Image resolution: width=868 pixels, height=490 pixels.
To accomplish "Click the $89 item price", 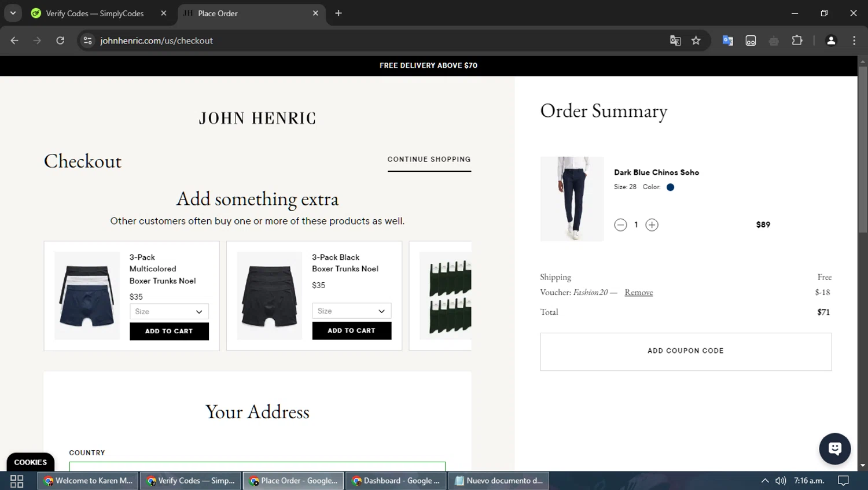I will pyautogui.click(x=763, y=224).
